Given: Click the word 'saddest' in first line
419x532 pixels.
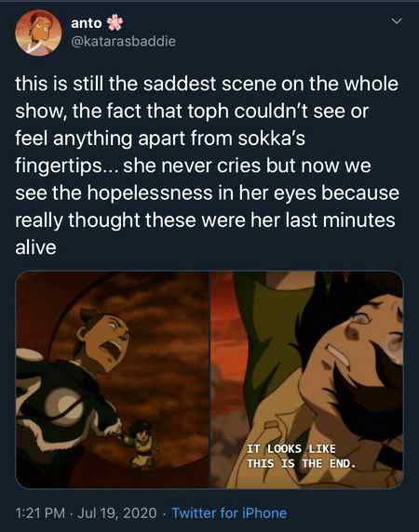Looking at the screenshot, I should 180,84.
